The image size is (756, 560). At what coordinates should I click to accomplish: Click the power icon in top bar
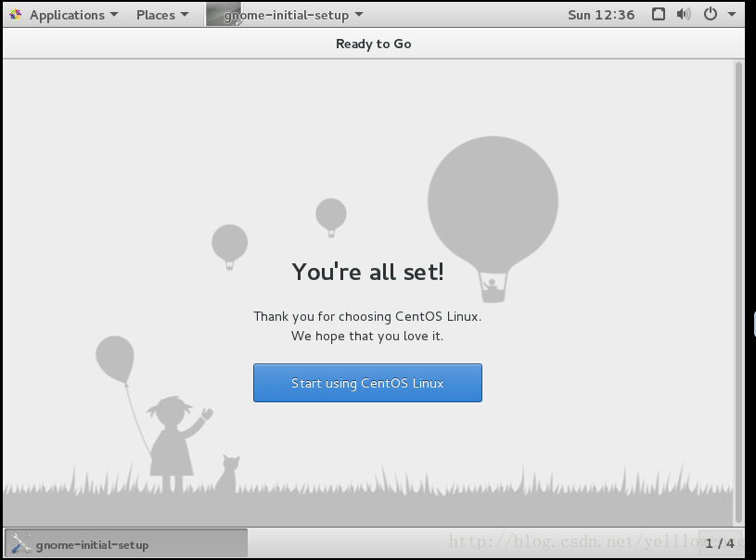point(711,14)
